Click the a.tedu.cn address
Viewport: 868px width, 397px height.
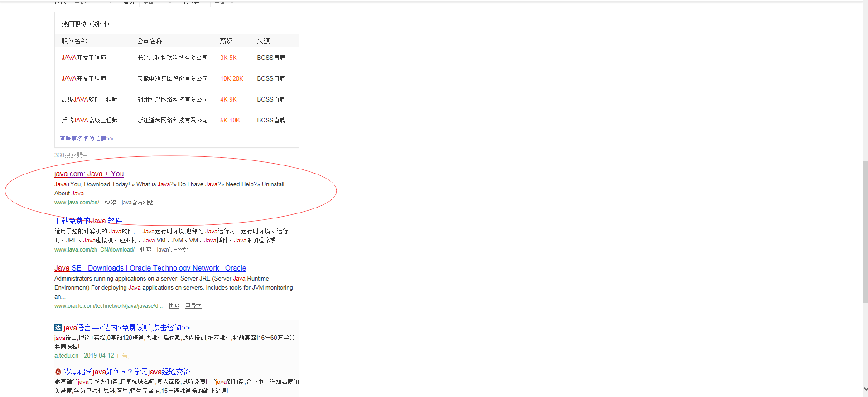click(67, 356)
